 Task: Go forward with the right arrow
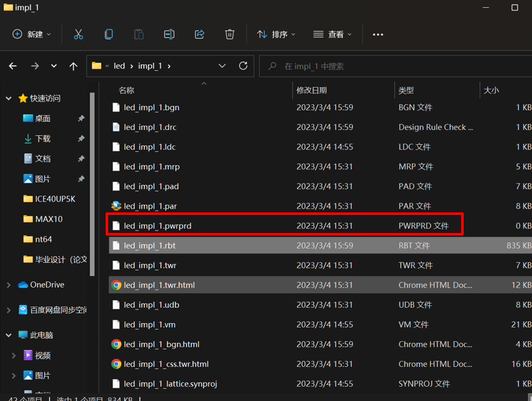[35, 66]
